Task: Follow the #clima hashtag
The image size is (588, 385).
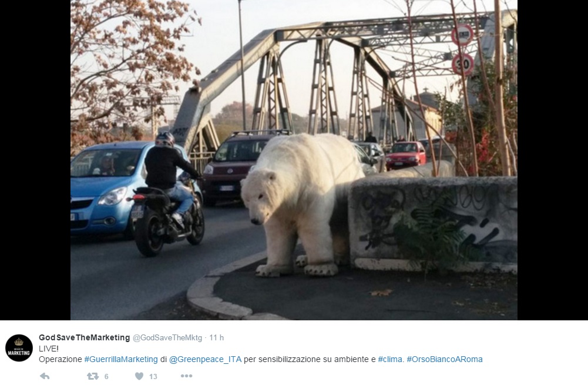Action: 391,359
